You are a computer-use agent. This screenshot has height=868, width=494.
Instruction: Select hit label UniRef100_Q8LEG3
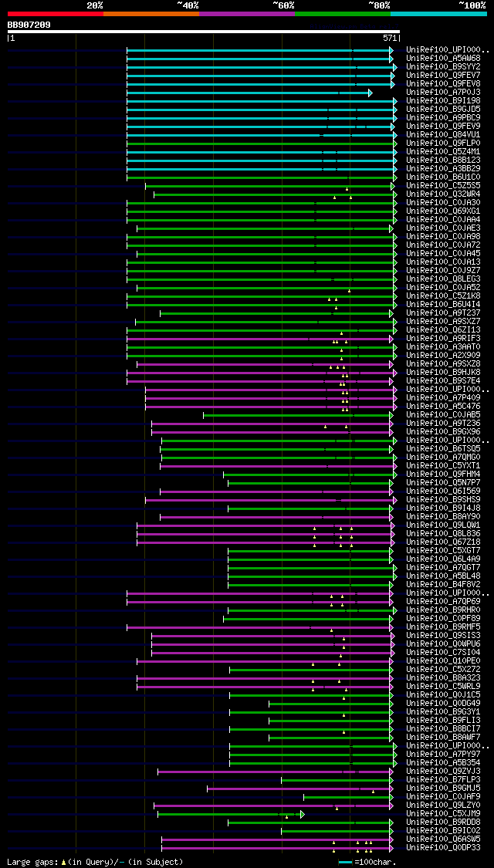444,279
